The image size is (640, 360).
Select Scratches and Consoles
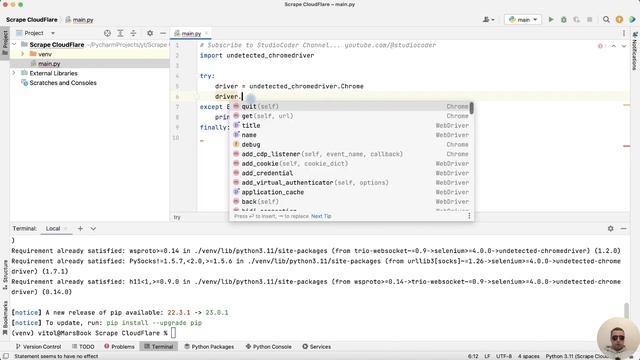tap(63, 82)
